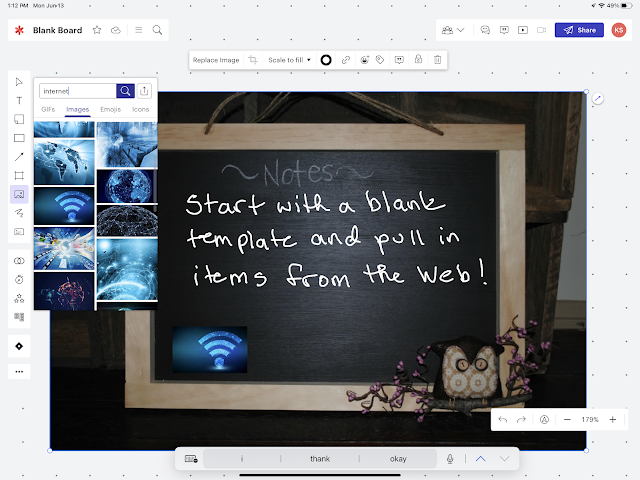Undo the last action
The image size is (640, 480).
coord(503,420)
